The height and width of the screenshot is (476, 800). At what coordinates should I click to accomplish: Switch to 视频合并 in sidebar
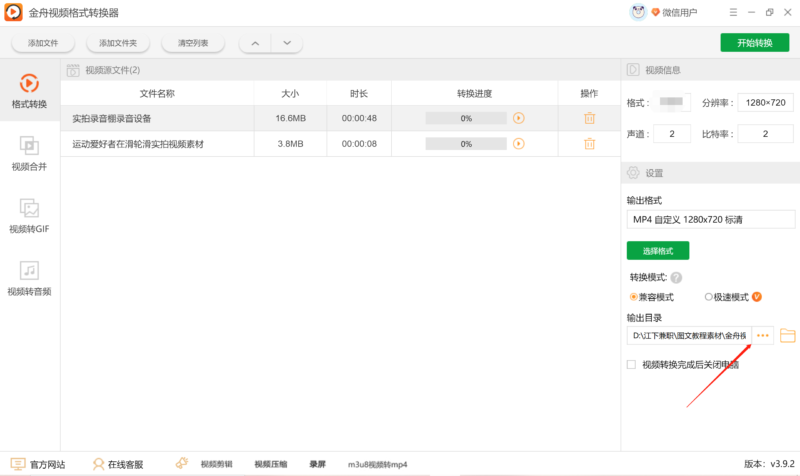[x=29, y=153]
